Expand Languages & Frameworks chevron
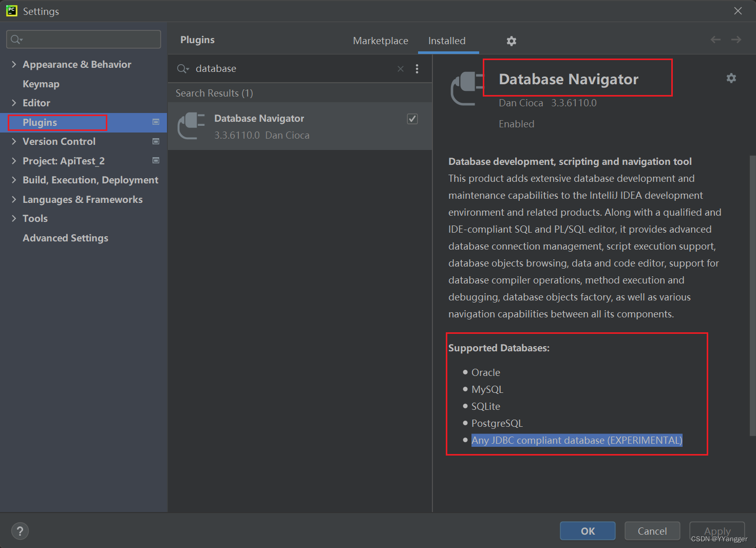Image resolution: width=756 pixels, height=548 pixels. tap(14, 199)
